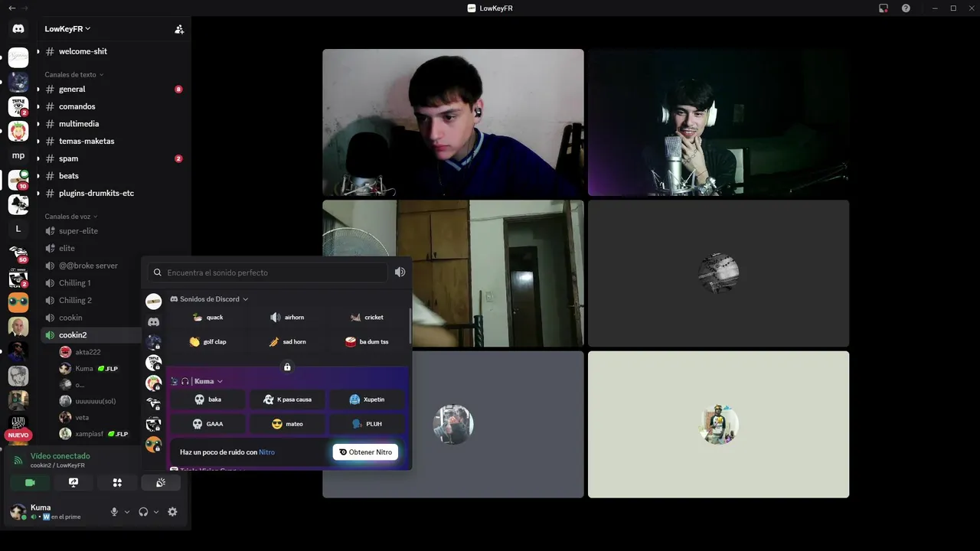Open the general text channel
The width and height of the screenshot is (980, 551).
tap(72, 90)
